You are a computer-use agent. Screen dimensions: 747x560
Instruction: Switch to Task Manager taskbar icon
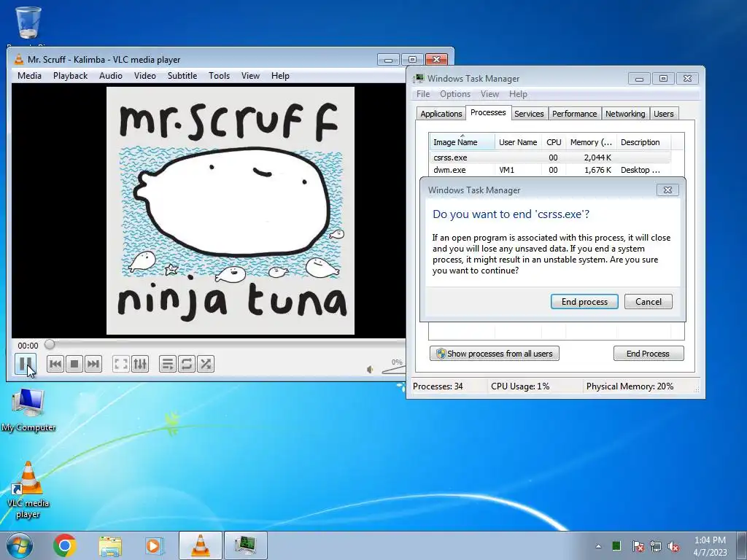pyautogui.click(x=246, y=545)
